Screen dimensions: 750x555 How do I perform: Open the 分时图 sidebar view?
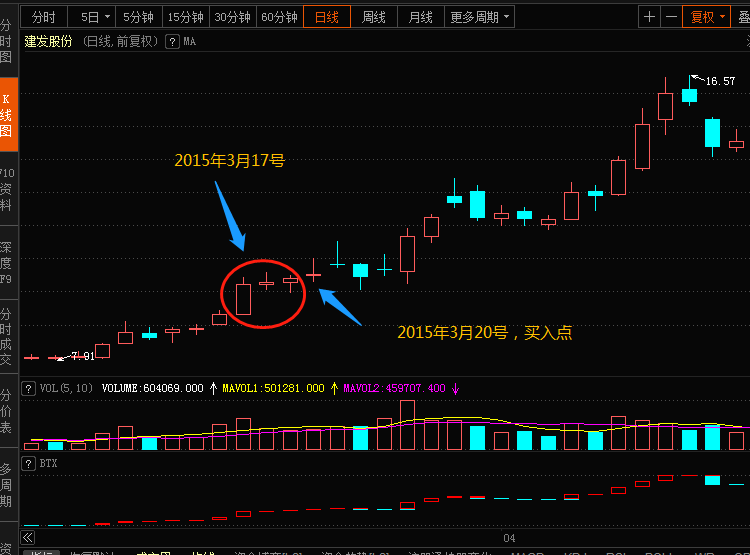point(6,42)
